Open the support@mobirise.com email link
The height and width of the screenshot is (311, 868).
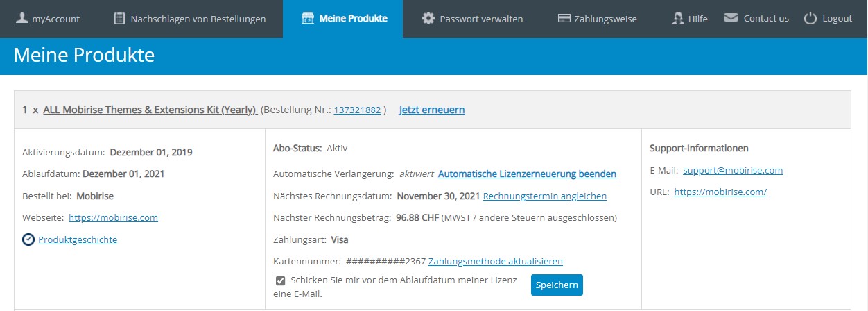click(x=733, y=170)
